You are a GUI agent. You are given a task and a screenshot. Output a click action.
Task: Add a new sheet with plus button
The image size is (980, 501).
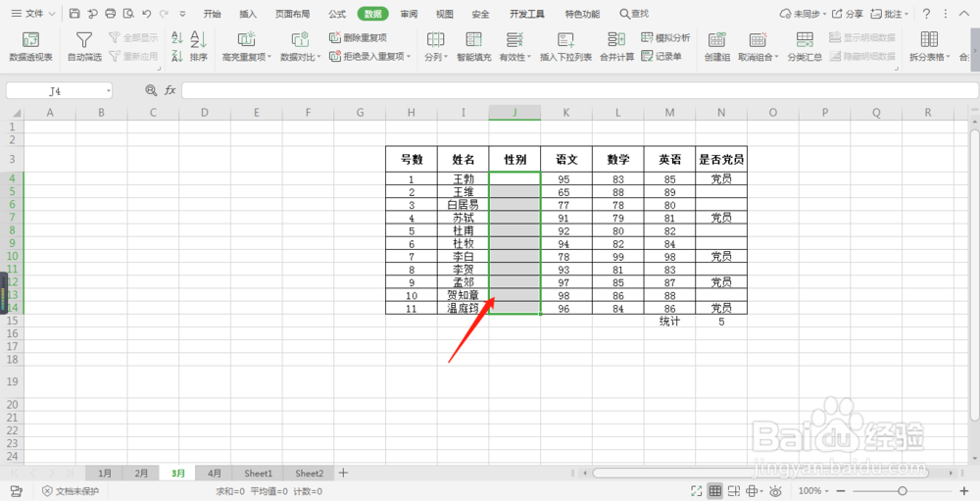point(342,473)
